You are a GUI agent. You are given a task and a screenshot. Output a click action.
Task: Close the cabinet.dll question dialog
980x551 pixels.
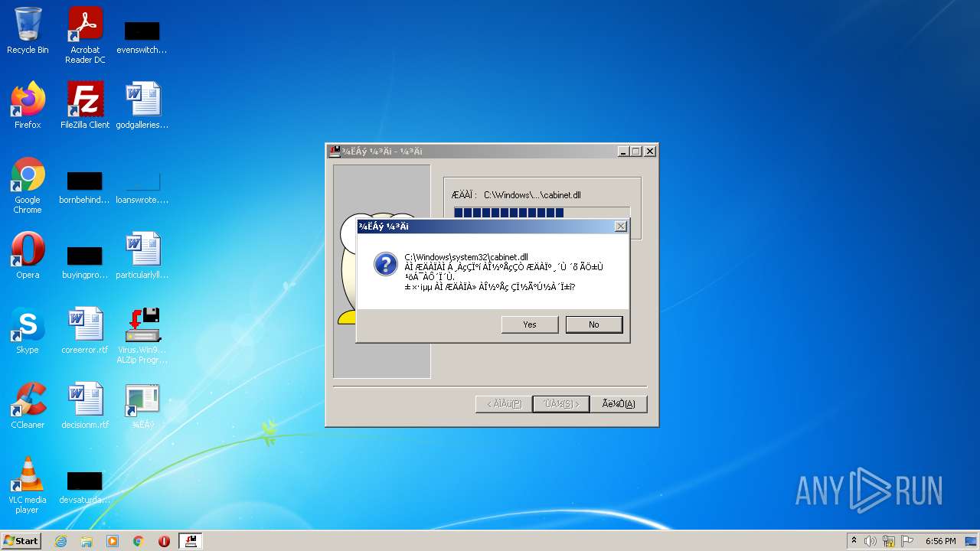pos(621,227)
